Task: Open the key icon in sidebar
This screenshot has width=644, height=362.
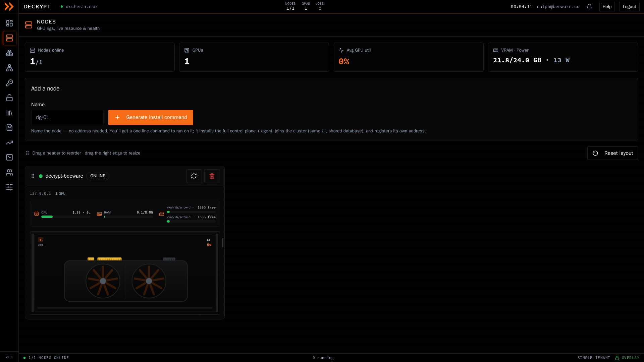Action: [9, 83]
